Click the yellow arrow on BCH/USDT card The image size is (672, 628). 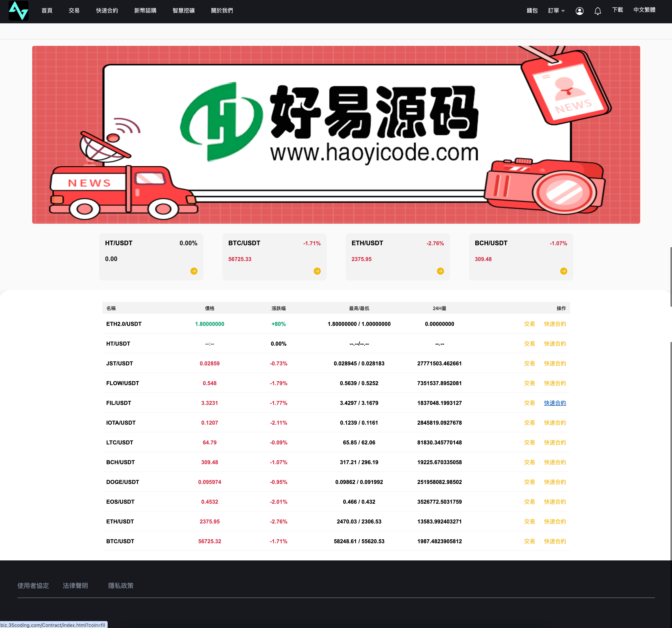(564, 271)
